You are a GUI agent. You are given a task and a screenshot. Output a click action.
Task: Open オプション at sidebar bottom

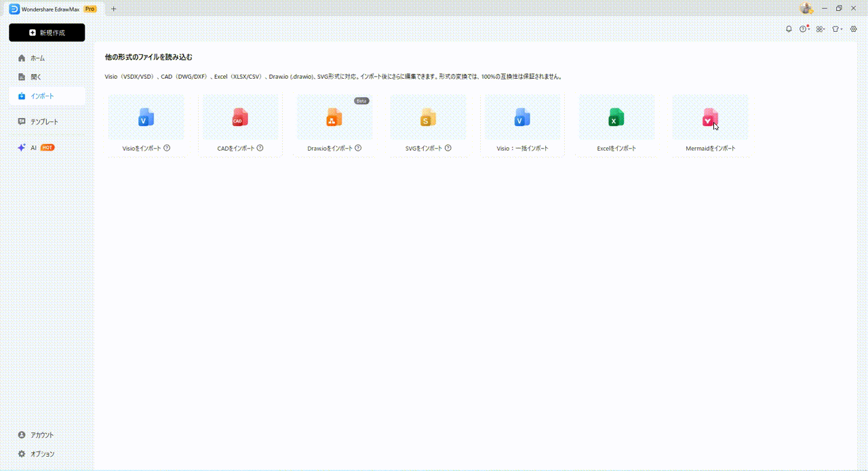42,454
